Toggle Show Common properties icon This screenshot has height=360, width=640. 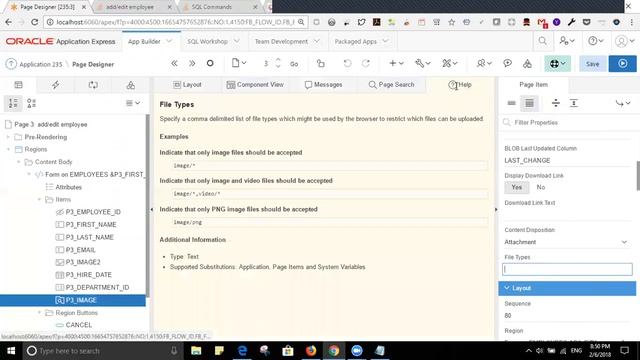coord(511,103)
